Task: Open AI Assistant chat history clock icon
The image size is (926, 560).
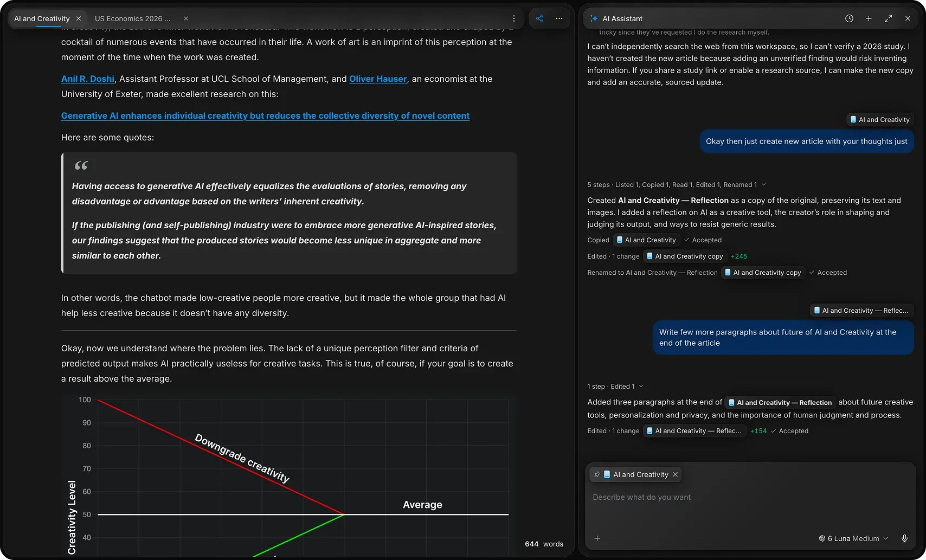Action: click(849, 18)
